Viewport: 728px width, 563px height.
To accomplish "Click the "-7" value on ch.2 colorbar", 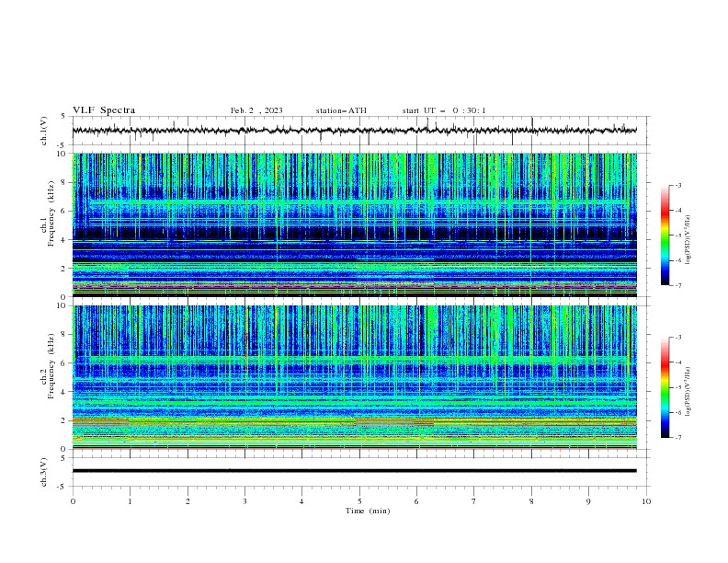I will pos(678,438).
